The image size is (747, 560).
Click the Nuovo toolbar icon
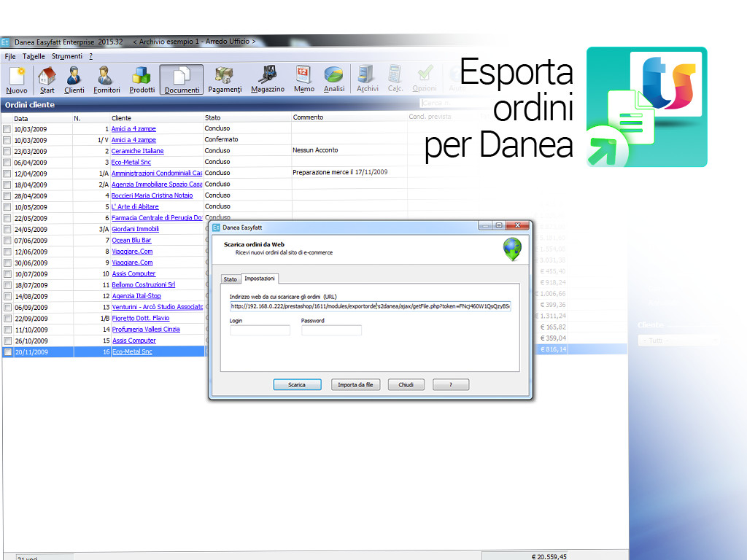pos(17,79)
